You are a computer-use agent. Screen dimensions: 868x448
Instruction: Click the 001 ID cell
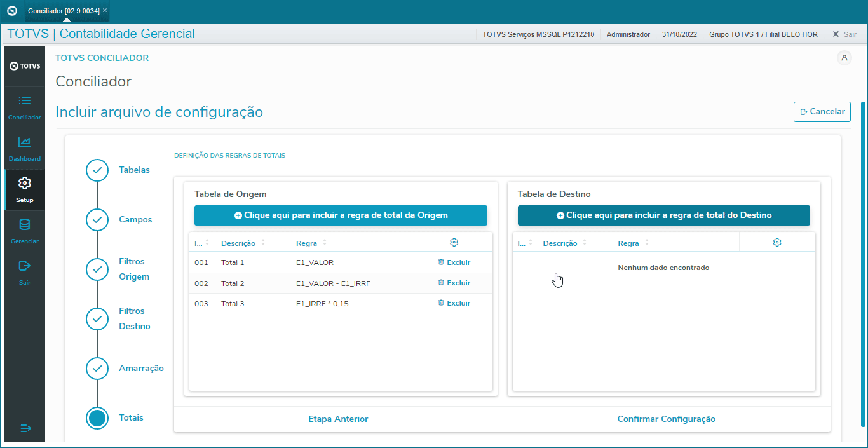[x=201, y=262]
